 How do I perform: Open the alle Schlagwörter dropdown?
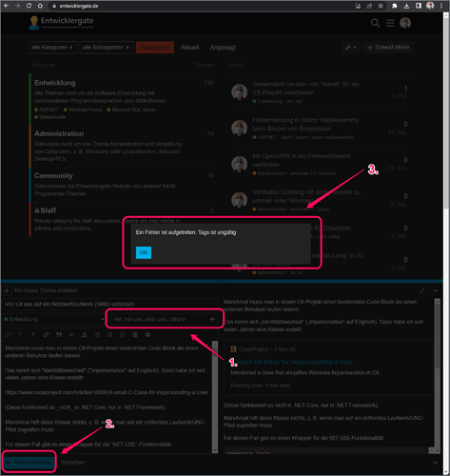(x=107, y=48)
